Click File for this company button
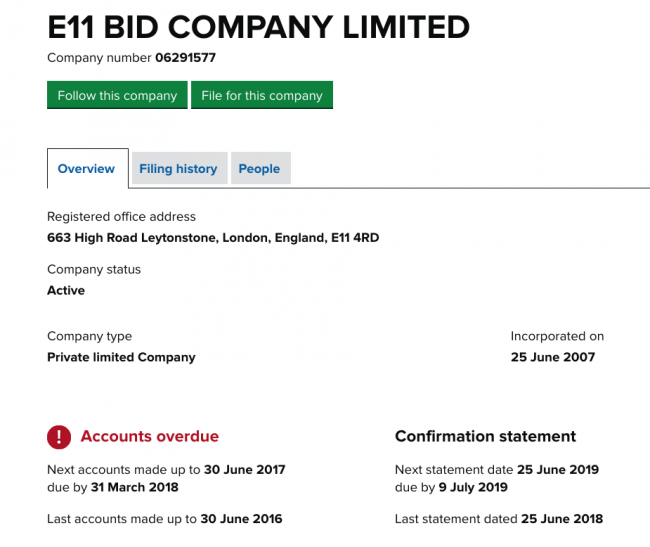Viewport: 650px width, 547px height. click(262, 95)
